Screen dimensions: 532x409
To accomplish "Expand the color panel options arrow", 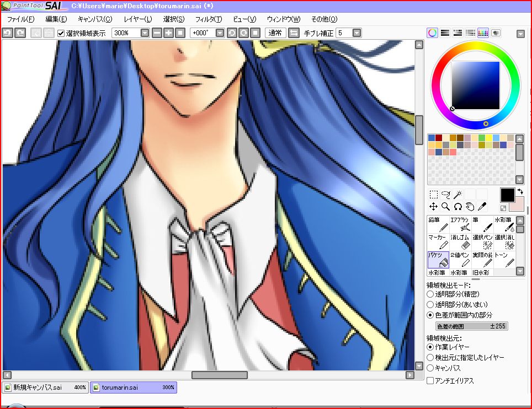I will point(520,34).
